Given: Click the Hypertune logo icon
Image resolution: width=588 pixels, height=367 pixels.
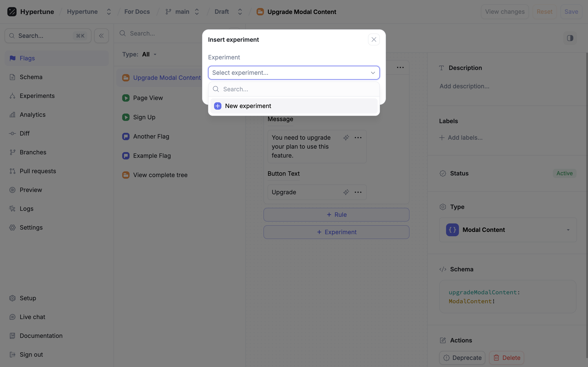Looking at the screenshot, I should [12, 12].
